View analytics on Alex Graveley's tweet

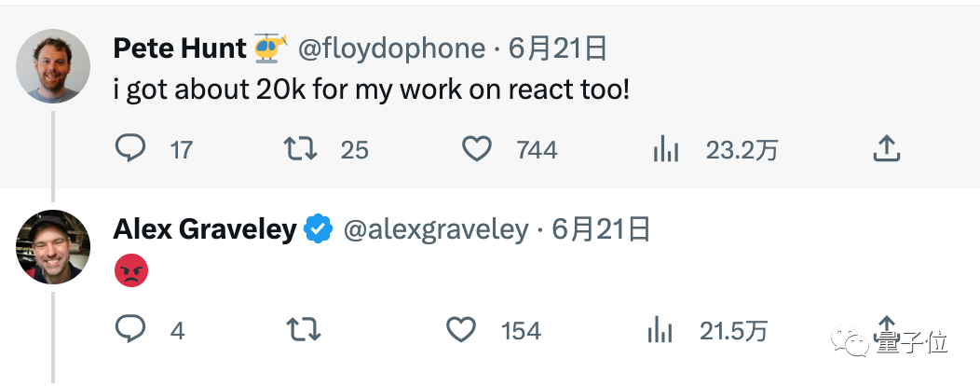coord(660,329)
